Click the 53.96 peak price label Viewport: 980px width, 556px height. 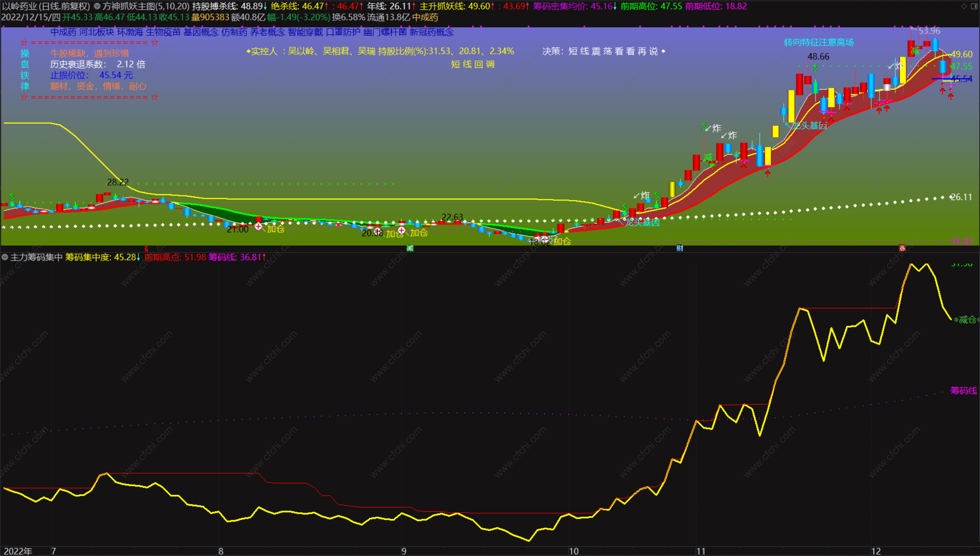tap(929, 31)
